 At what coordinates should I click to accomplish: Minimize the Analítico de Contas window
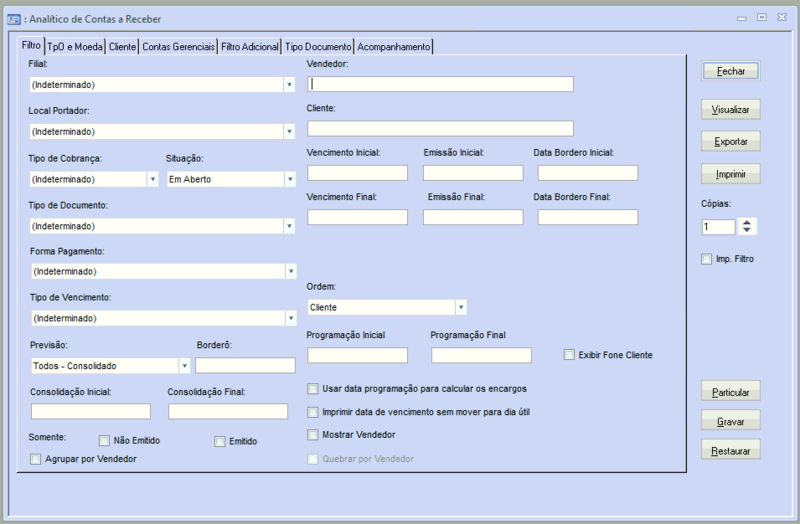pos(741,18)
